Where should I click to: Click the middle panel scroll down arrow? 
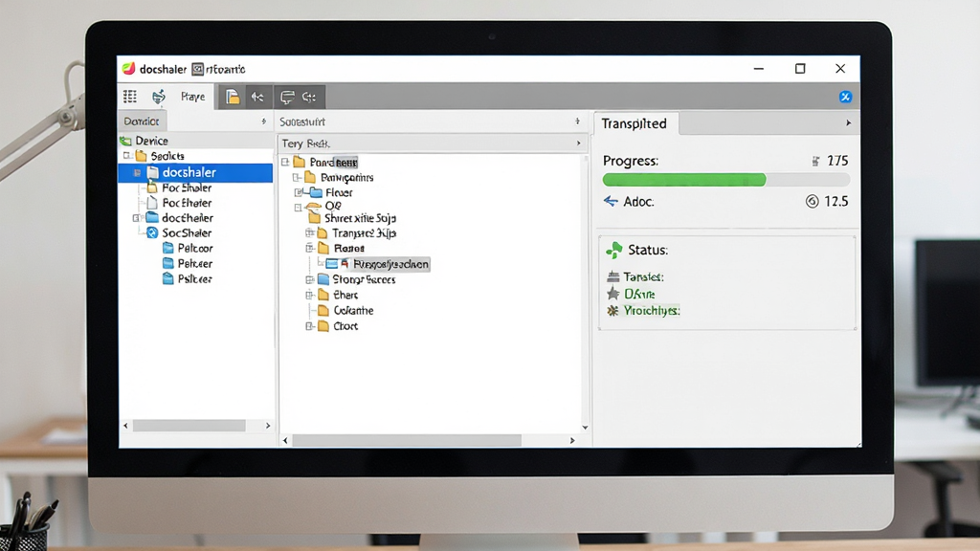[x=585, y=428]
